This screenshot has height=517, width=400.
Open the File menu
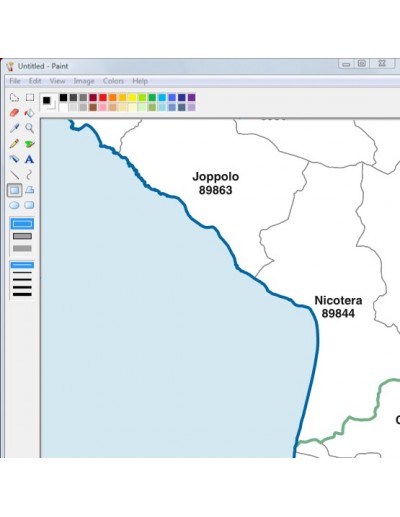pyautogui.click(x=15, y=81)
